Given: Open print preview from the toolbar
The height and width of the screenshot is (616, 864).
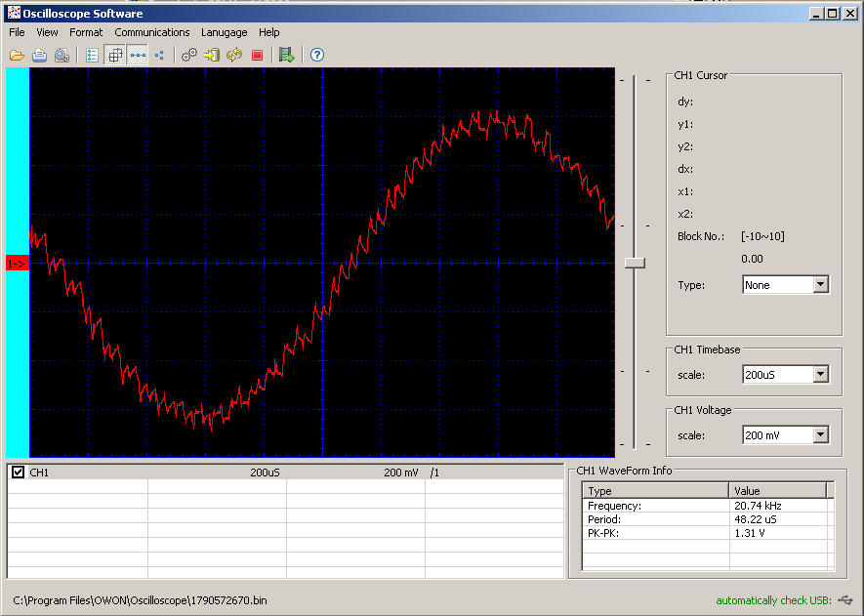Looking at the screenshot, I should pos(62,56).
